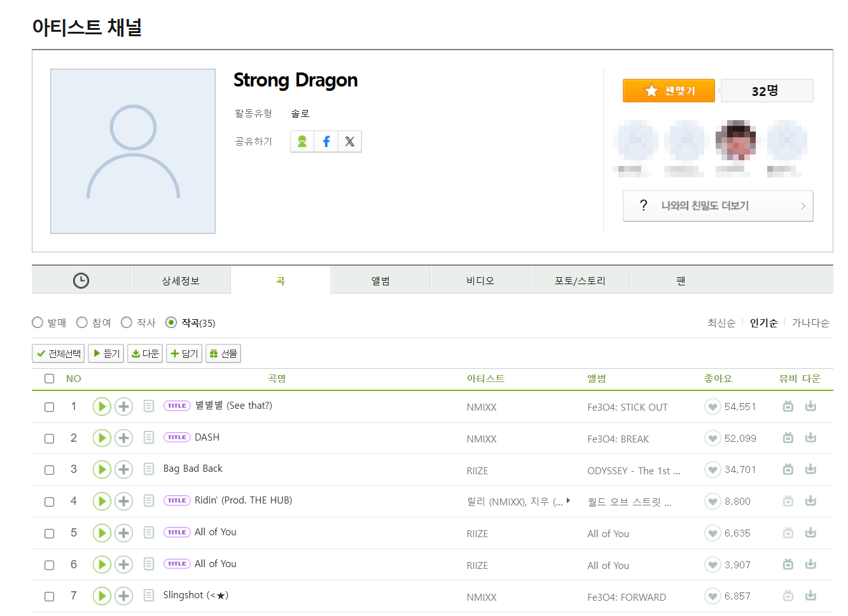
Task: Open the colored fan profile thumbnail
Action: coord(735,141)
